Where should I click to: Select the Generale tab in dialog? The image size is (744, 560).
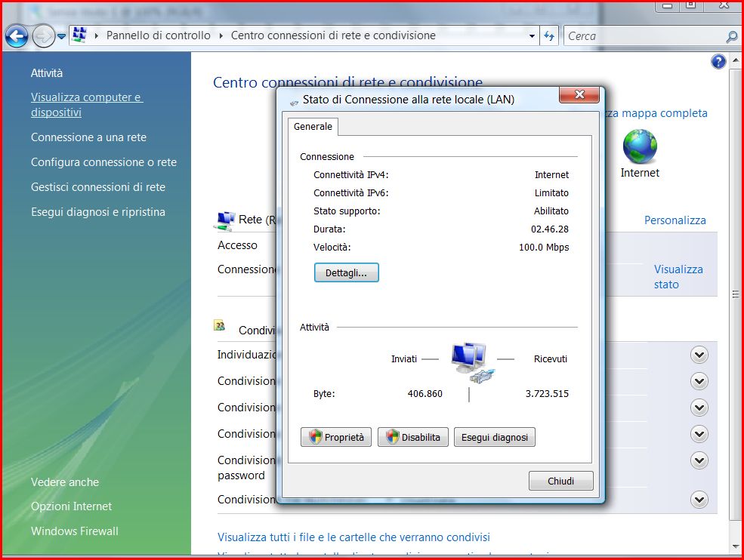click(313, 127)
